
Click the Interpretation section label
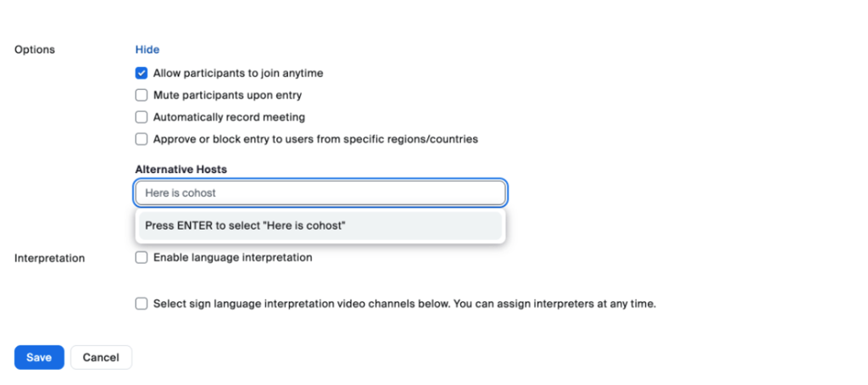pos(49,259)
